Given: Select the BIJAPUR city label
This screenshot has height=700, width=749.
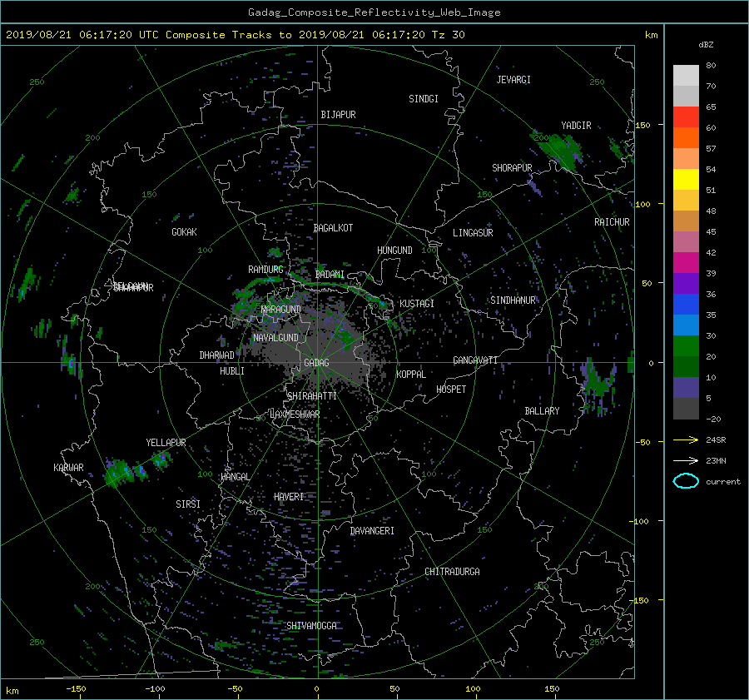Looking at the screenshot, I should click(338, 115).
